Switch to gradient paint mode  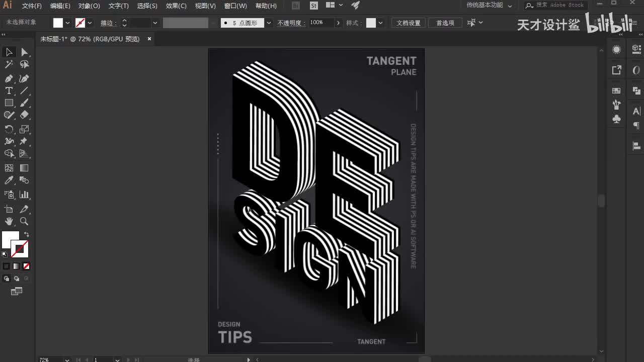tap(16, 266)
